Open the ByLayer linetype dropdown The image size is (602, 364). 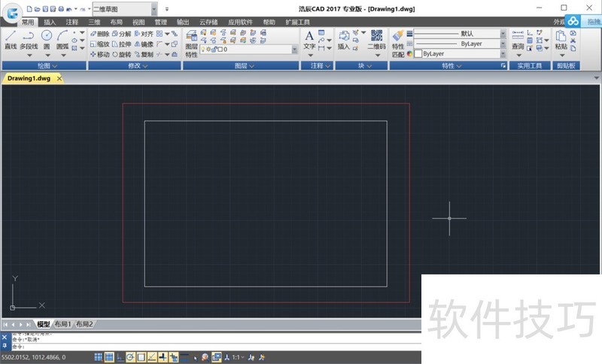coord(503,44)
